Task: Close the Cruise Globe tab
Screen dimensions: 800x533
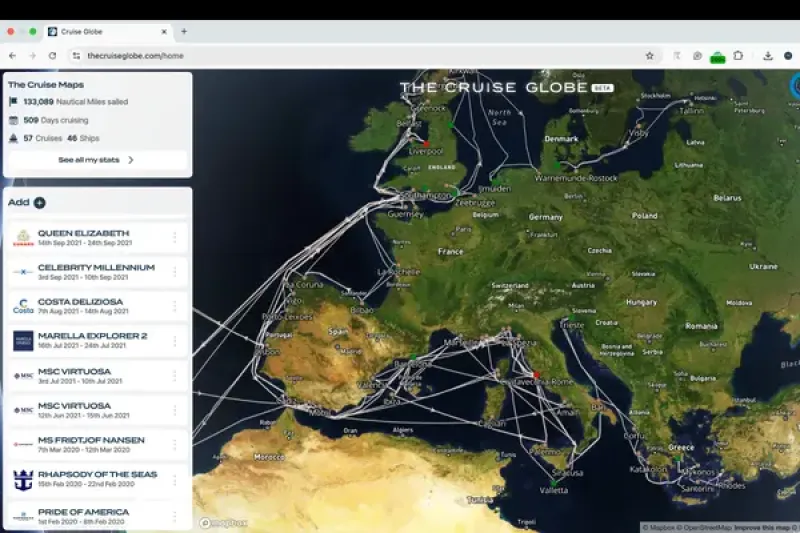Action: tap(164, 32)
